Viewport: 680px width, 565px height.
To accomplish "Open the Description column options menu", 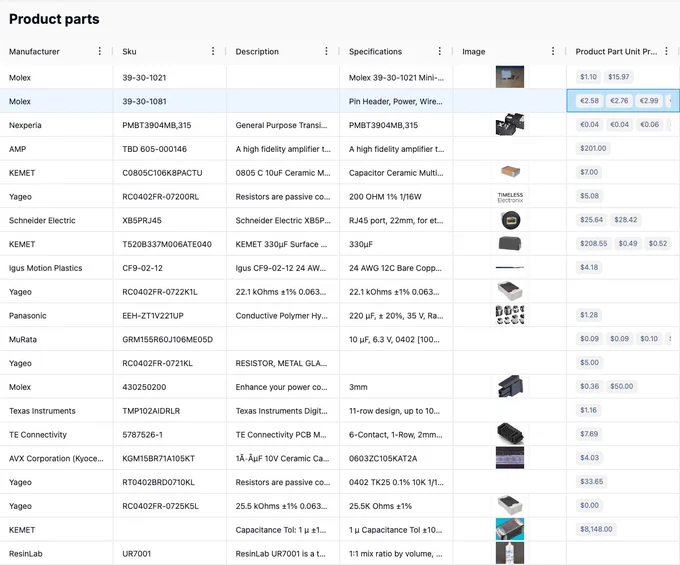I will [x=326, y=51].
